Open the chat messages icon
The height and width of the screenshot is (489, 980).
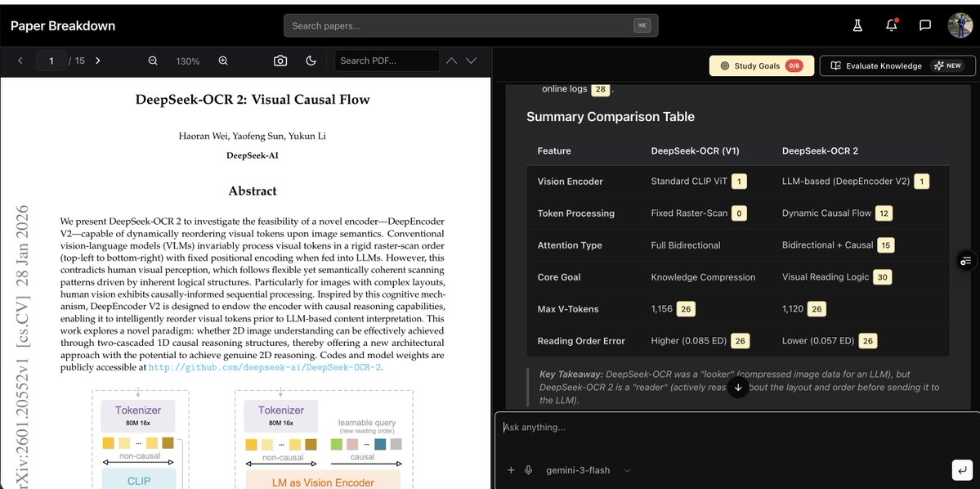click(x=925, y=25)
